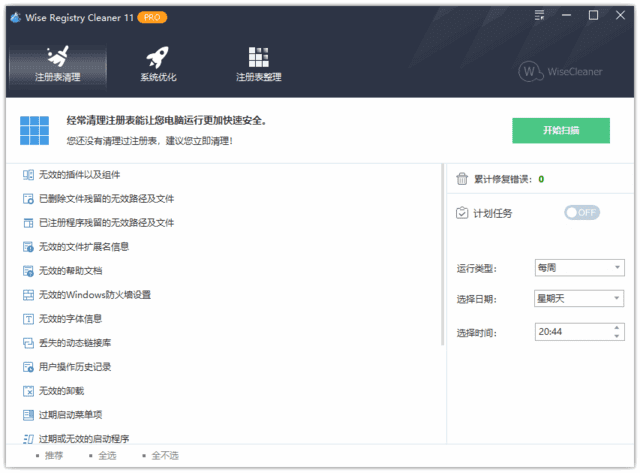
Task: Switch to the 注册表整理 tab
Action: [x=258, y=63]
